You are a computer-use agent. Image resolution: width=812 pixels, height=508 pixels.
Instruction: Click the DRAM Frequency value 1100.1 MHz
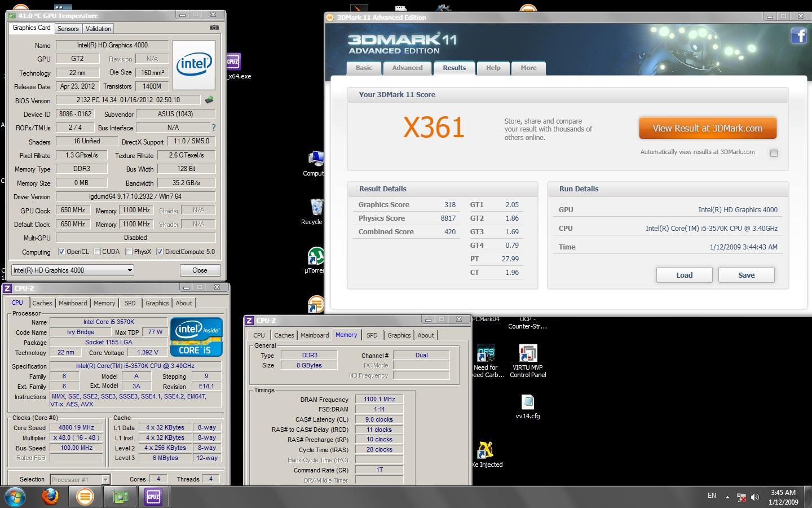379,399
